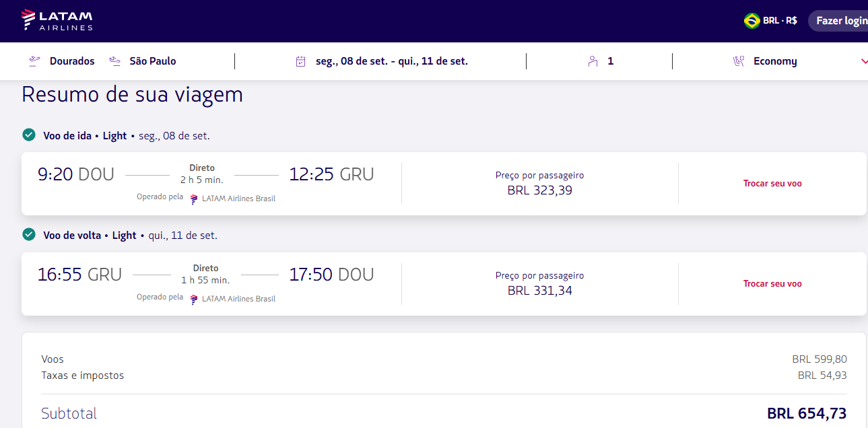This screenshot has height=428, width=868.
Task: Click Direto 2 h 5 min. flight details
Action: pyautogui.click(x=202, y=174)
